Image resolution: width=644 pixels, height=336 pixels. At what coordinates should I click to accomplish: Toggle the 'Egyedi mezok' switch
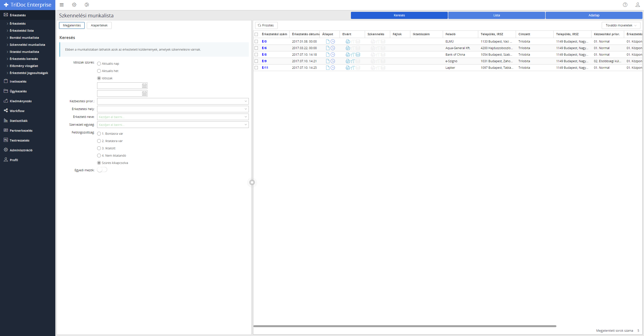pos(102,170)
